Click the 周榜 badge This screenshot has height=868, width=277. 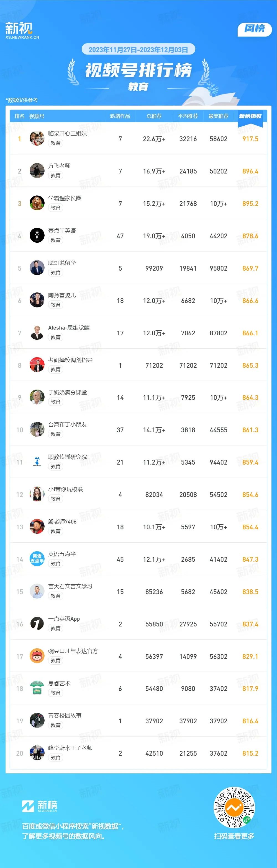255,29
